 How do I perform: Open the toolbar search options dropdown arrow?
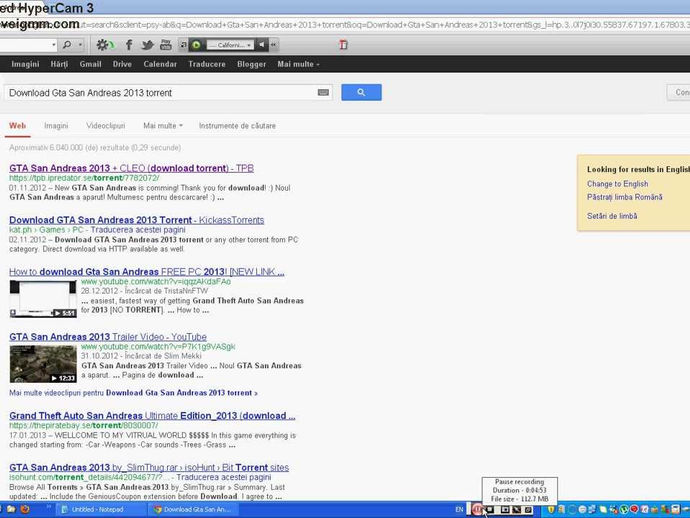pos(80,44)
